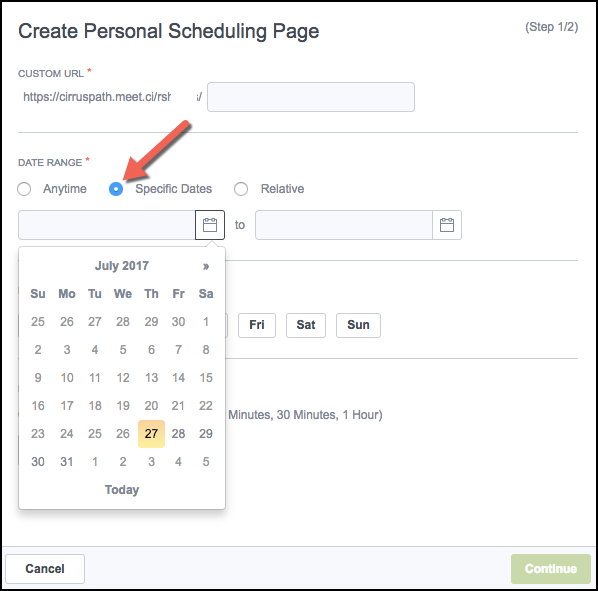
Task: Choose July 14 in the calendar
Action: coord(178,378)
